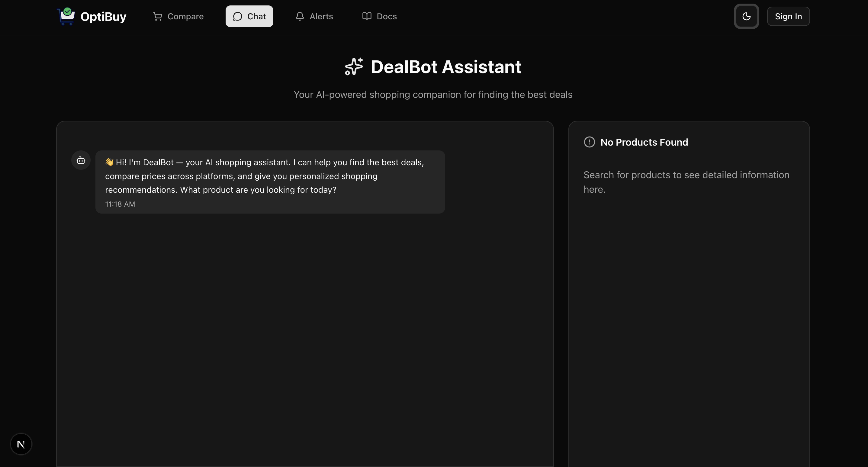This screenshot has height=467, width=868.
Task: Click the DealBot Assistant heading
Action: pyautogui.click(x=446, y=67)
